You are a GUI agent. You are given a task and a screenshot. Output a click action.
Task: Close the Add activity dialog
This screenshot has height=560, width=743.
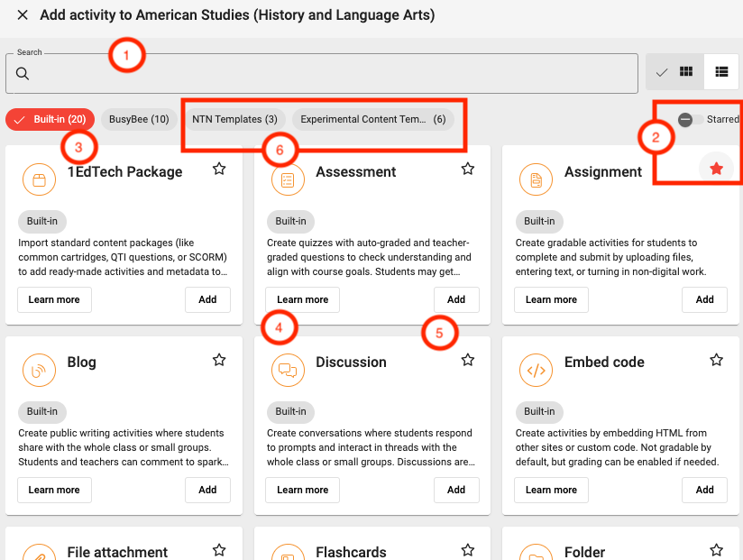(x=23, y=15)
